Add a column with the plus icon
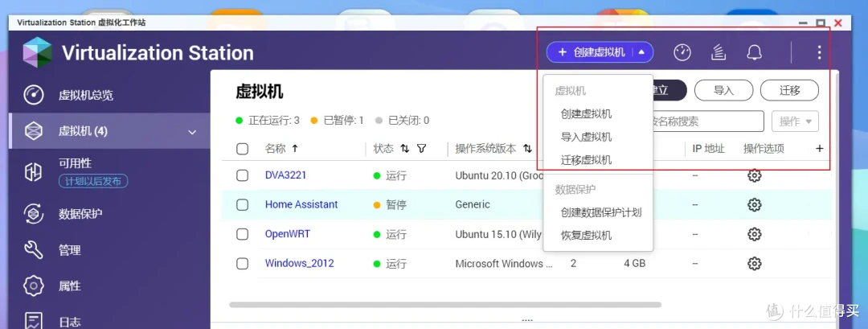Screen dimensions: 868x329 [x=820, y=149]
